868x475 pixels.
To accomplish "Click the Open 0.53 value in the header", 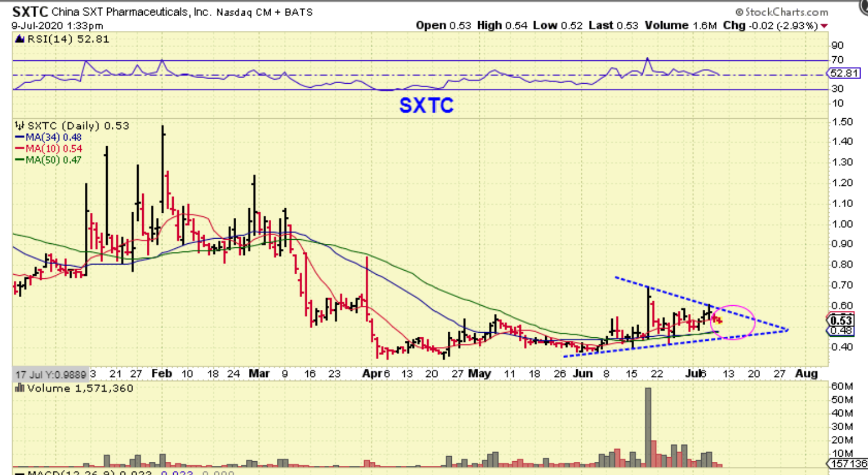I will coord(443,25).
